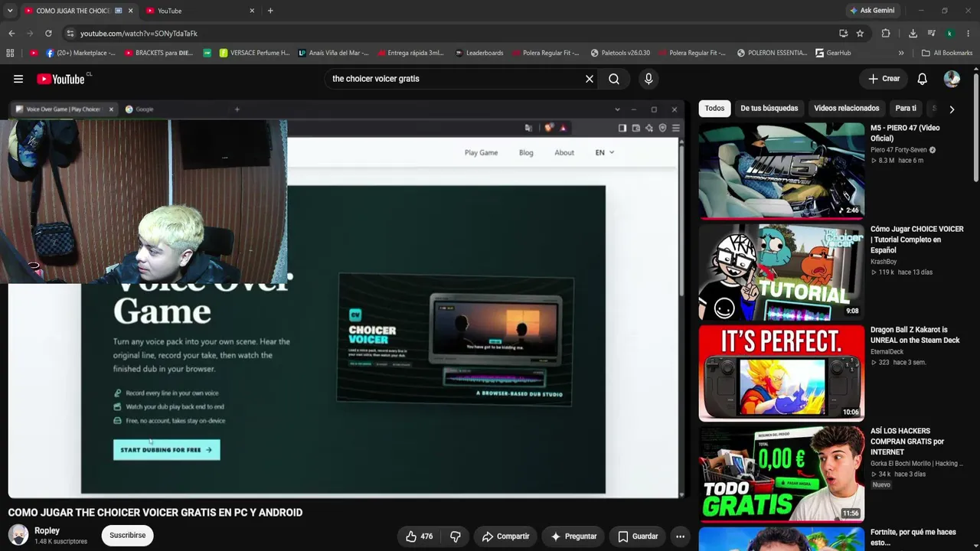Open the Ropley channel avatar
Image resolution: width=980 pixels, height=551 pixels.
coord(18,535)
